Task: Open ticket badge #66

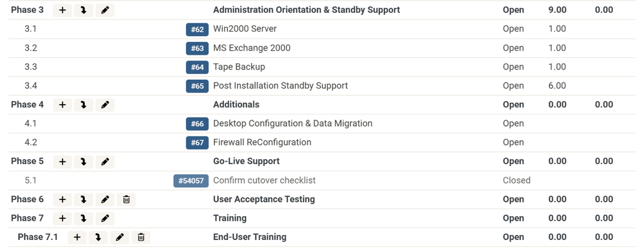Action: click(197, 124)
